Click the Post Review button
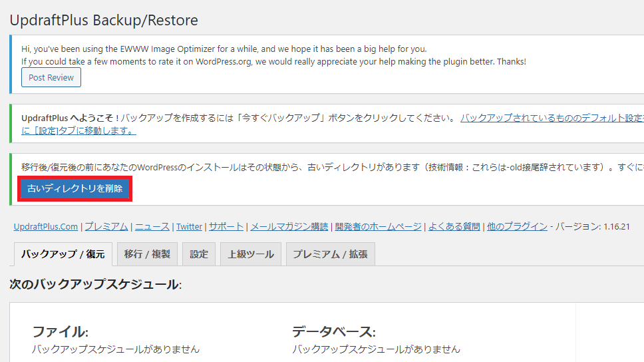Viewport: 644px width, 362px height. 51,78
